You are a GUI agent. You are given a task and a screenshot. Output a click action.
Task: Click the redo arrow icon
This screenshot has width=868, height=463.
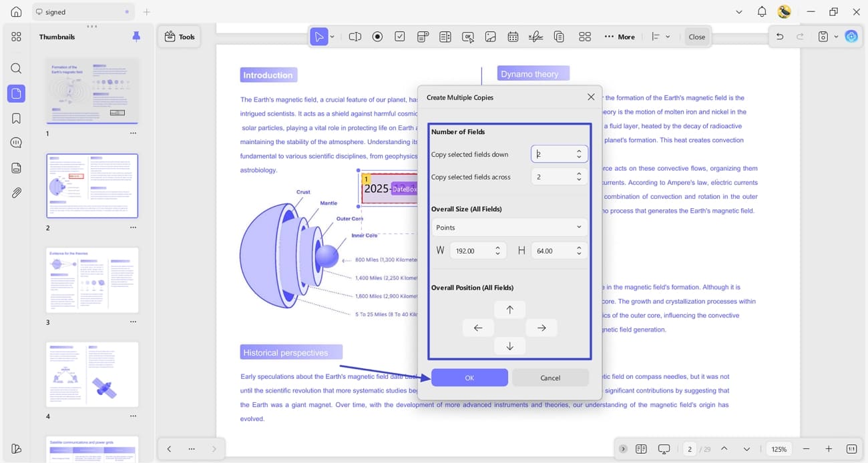(x=800, y=37)
